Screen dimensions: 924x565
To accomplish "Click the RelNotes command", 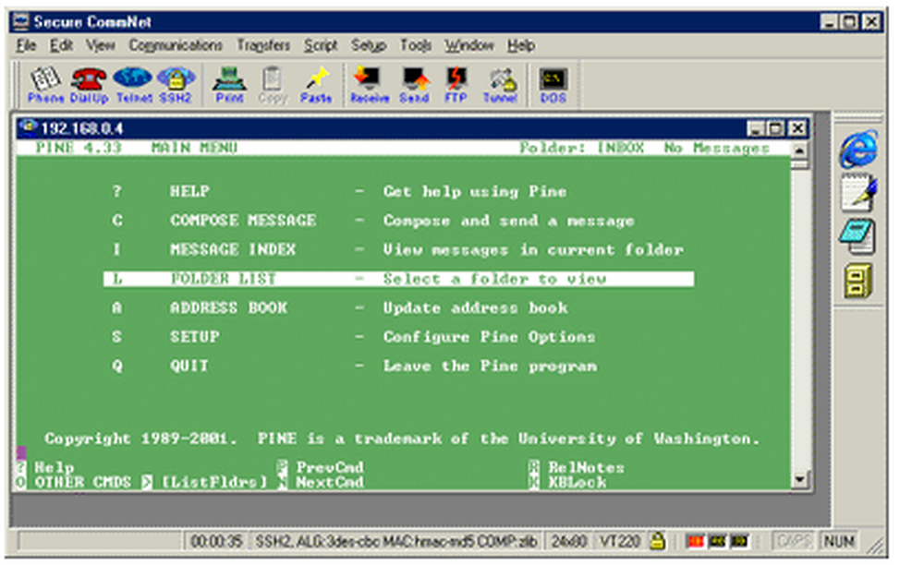I will click(586, 467).
